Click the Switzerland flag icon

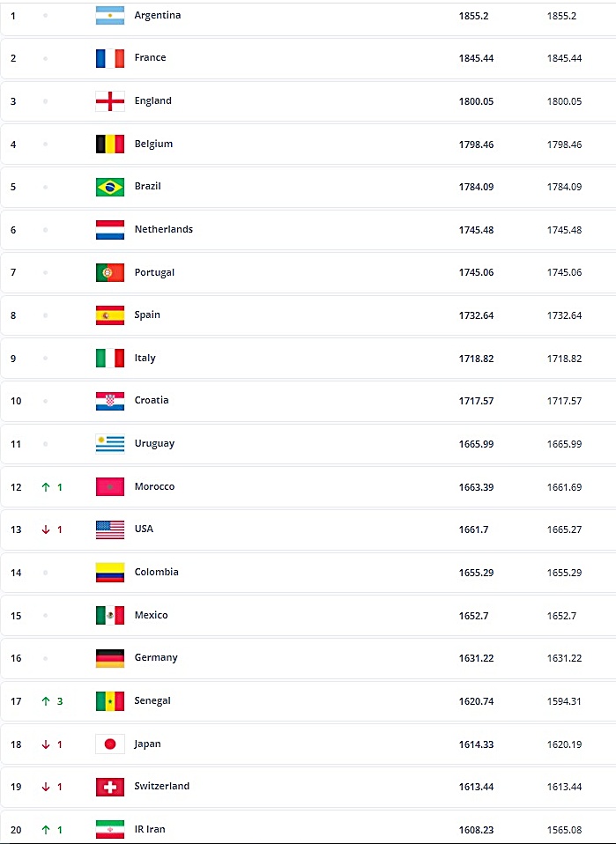(110, 787)
